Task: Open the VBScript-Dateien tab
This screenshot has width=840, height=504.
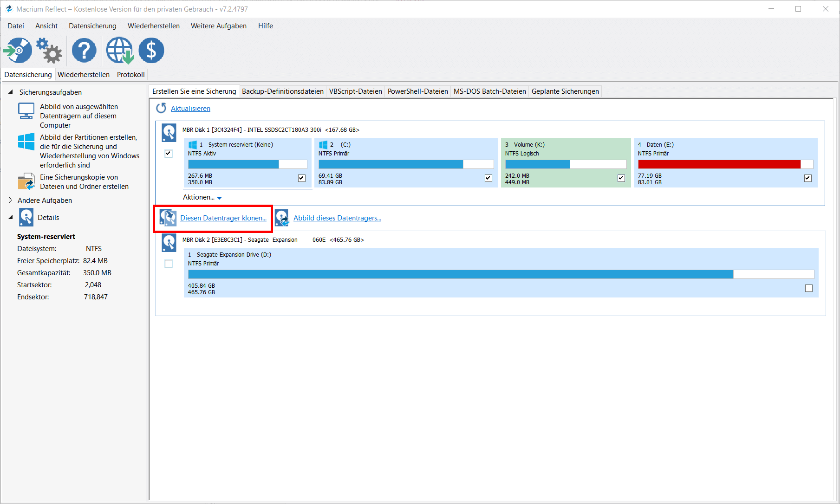Action: click(356, 91)
